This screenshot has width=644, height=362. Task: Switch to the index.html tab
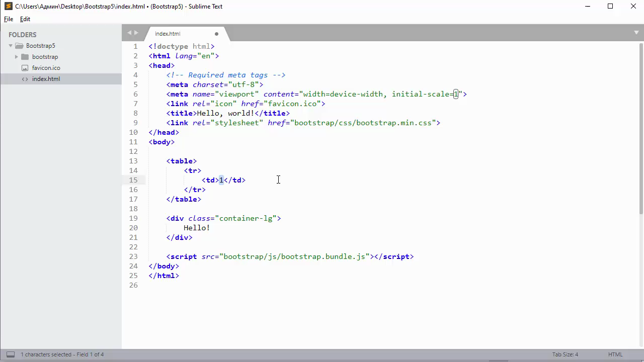coord(168,34)
